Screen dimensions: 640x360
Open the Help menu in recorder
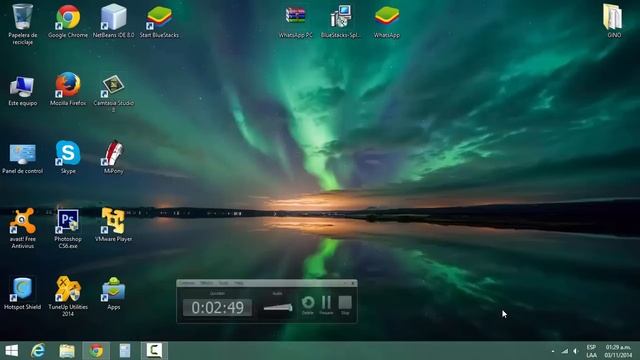click(239, 283)
